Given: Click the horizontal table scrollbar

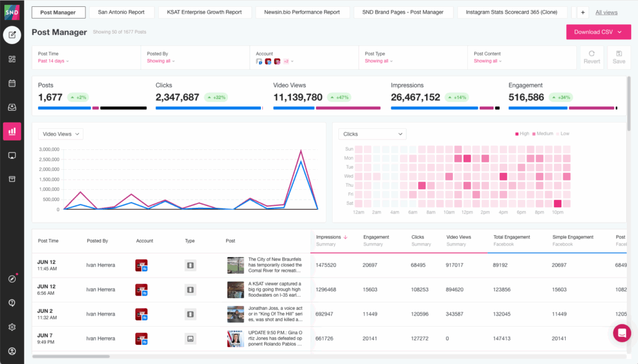Looking at the screenshot, I should point(71,357).
